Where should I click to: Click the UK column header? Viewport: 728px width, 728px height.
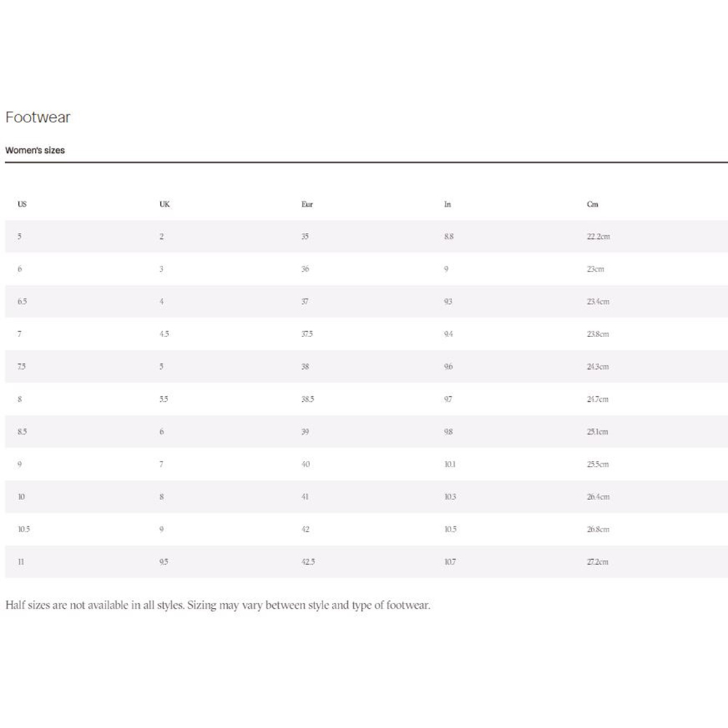click(x=165, y=204)
